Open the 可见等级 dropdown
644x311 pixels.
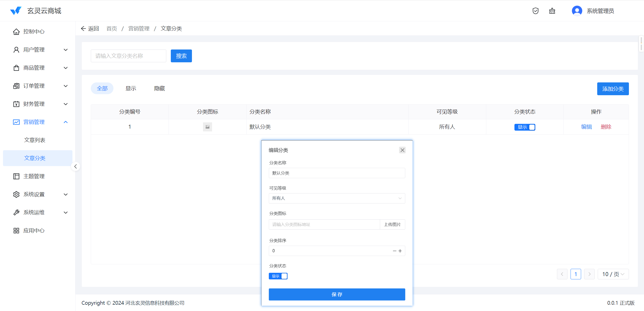tap(337, 198)
